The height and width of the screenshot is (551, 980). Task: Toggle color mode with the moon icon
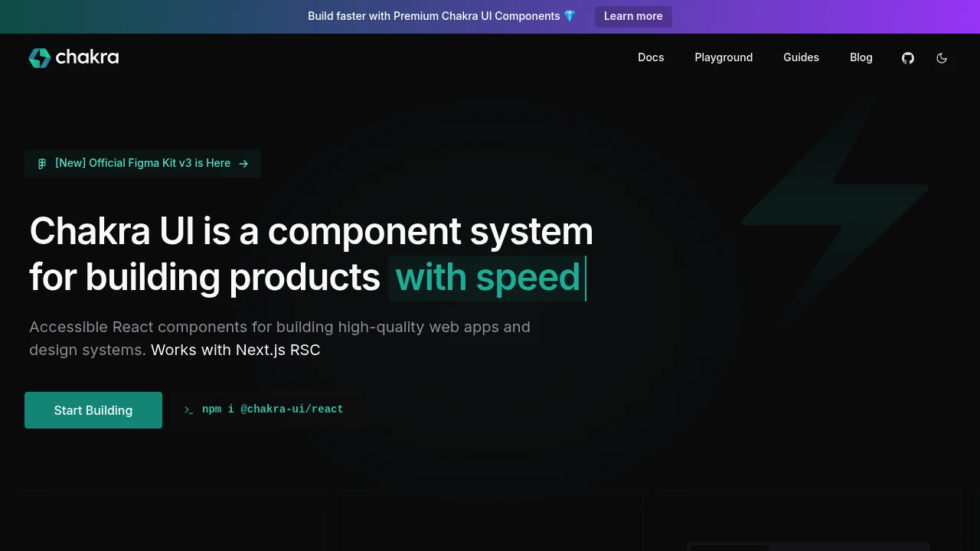point(942,58)
